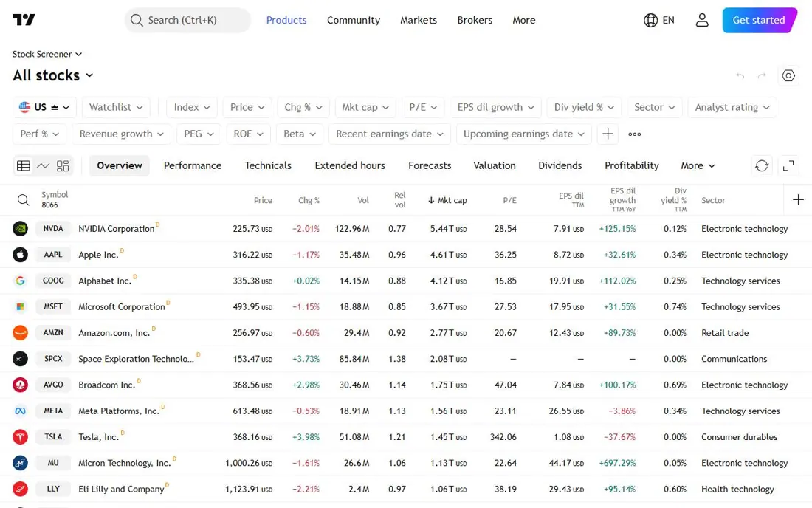Switch to the Performance tab
This screenshot has height=508, width=812.
point(193,165)
